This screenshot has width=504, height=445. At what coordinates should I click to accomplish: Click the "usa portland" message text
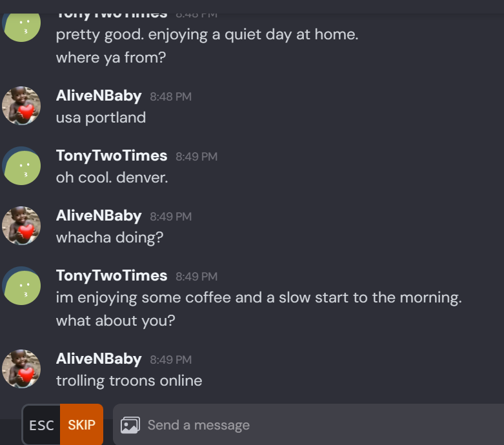(101, 117)
